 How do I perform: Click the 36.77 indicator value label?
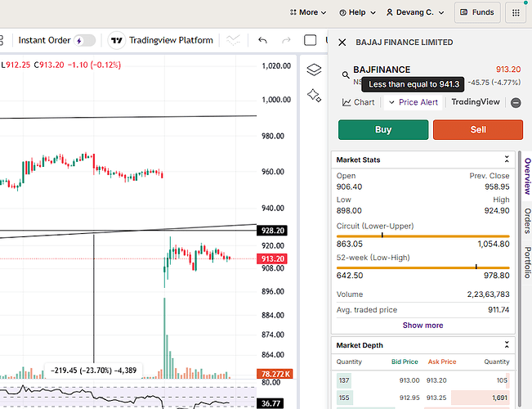[x=270, y=403]
